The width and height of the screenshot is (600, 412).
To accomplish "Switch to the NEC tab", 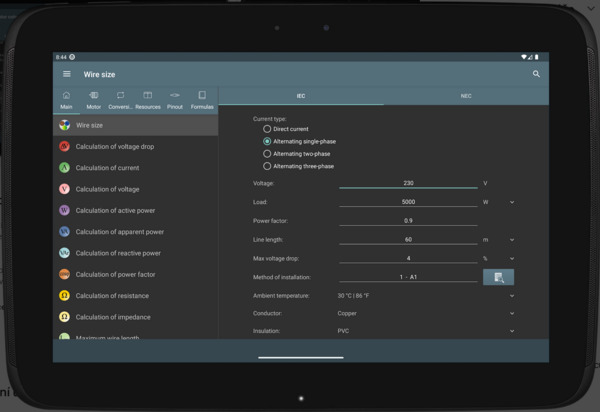I will click(x=466, y=96).
